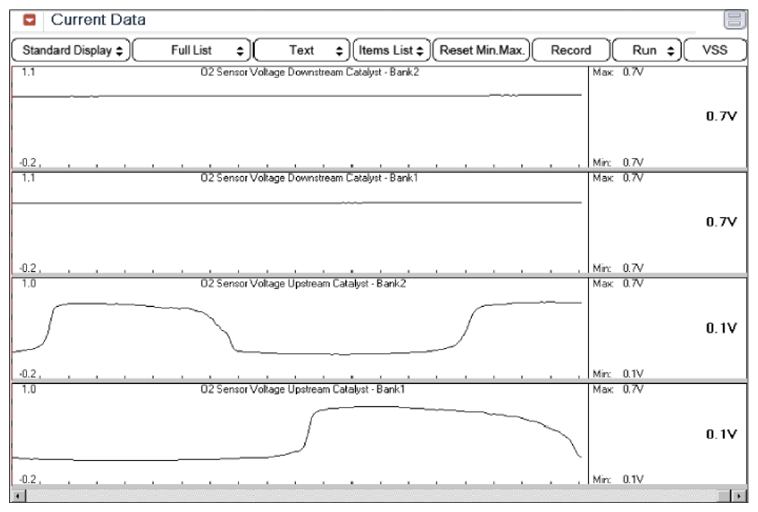Expand the Full List dropdown
The width and height of the screenshot is (758, 512).
(x=192, y=49)
